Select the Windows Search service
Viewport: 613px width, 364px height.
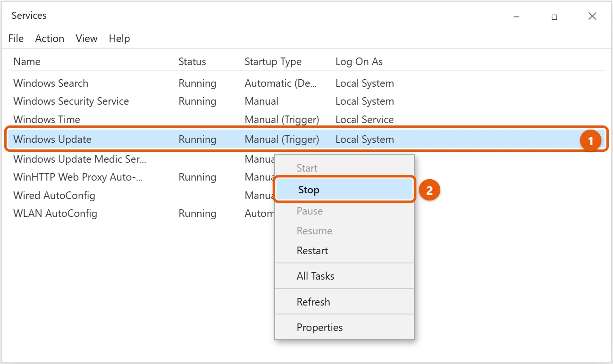click(51, 83)
